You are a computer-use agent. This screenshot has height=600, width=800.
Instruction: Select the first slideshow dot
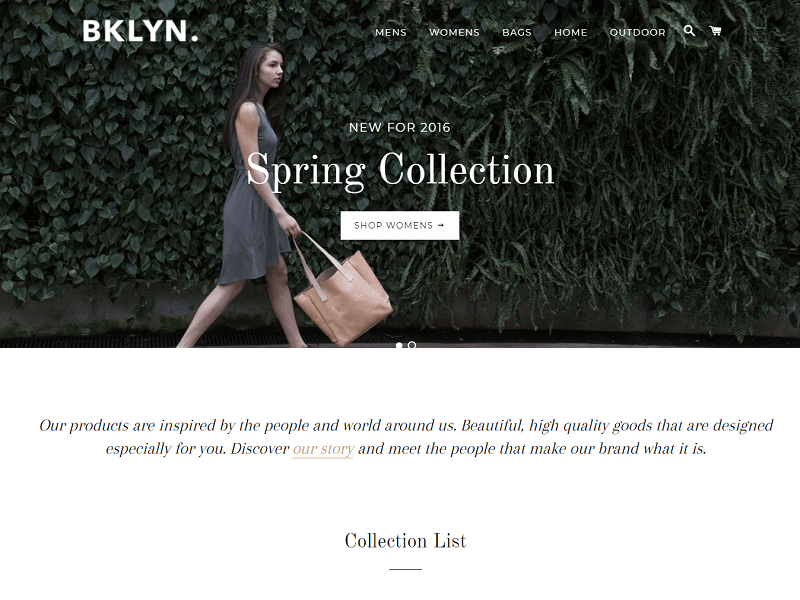tap(399, 345)
